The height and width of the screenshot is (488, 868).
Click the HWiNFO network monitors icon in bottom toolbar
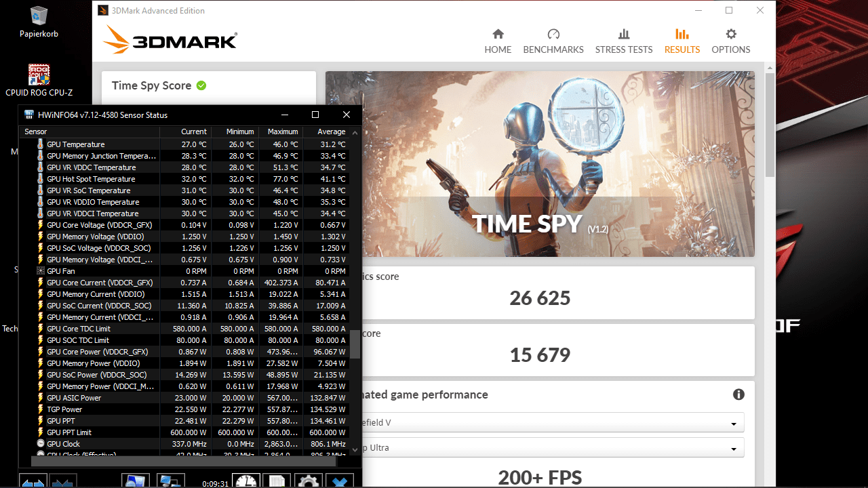click(171, 482)
